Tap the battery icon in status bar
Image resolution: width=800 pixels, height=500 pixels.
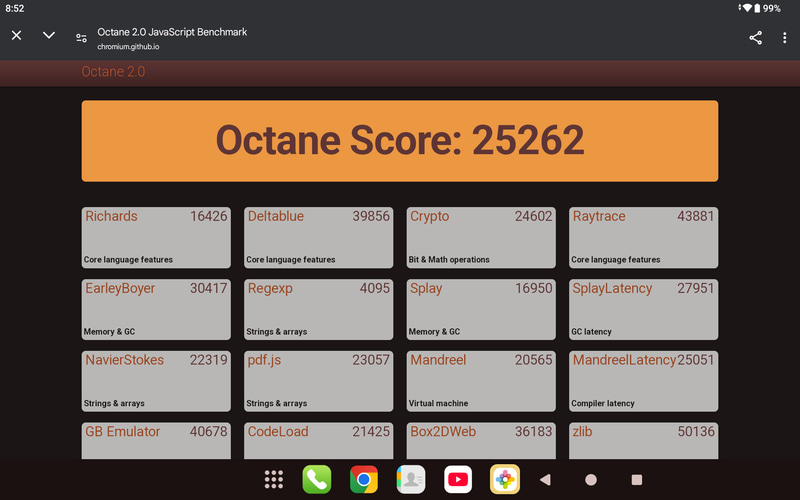[x=757, y=8]
